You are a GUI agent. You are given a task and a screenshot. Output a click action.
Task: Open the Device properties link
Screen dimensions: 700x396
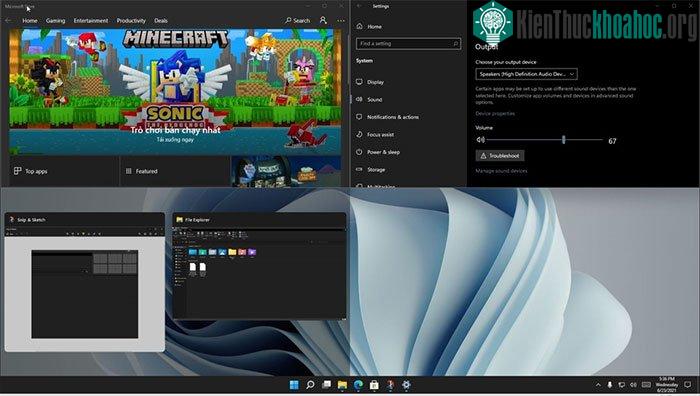(x=495, y=113)
